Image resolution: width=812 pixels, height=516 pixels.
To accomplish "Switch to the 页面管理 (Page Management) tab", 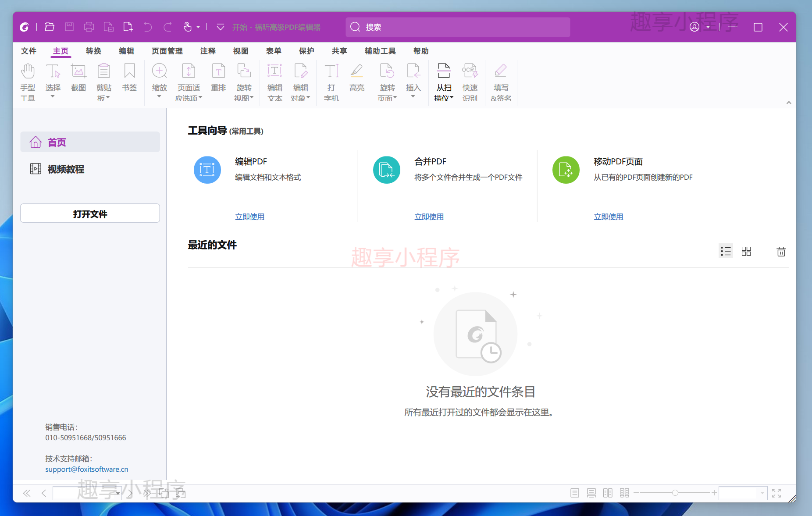I will click(x=167, y=51).
